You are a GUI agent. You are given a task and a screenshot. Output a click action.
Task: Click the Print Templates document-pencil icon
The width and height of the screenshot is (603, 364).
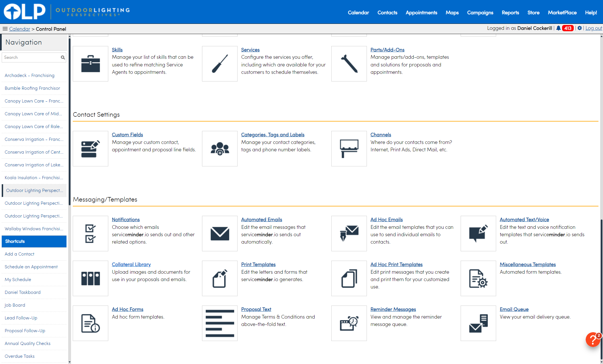click(x=220, y=278)
